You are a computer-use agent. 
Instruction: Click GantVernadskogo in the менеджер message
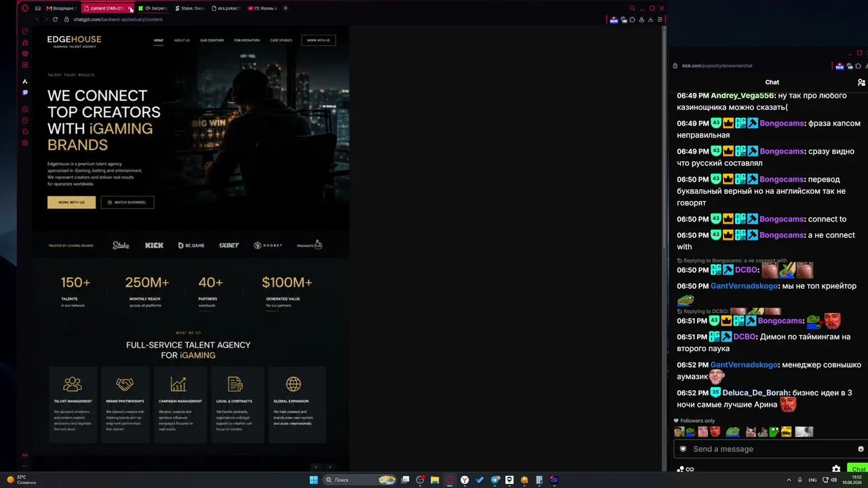point(744,365)
